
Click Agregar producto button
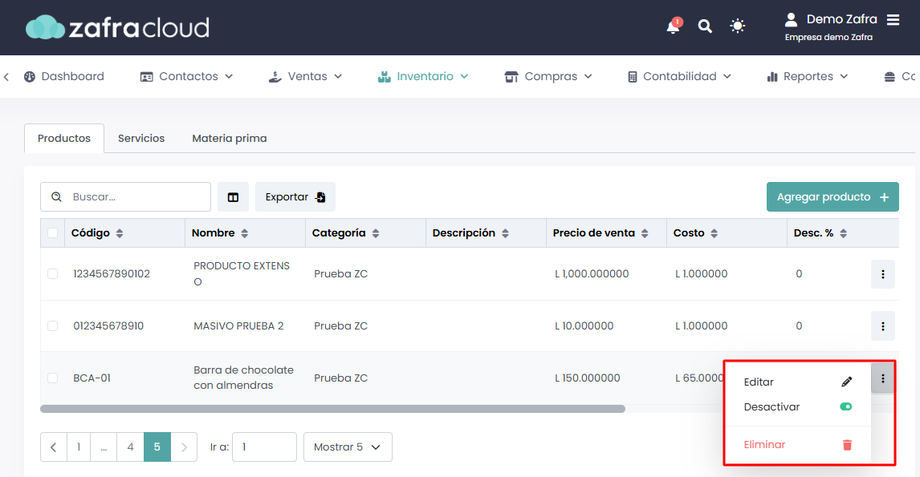(x=833, y=197)
